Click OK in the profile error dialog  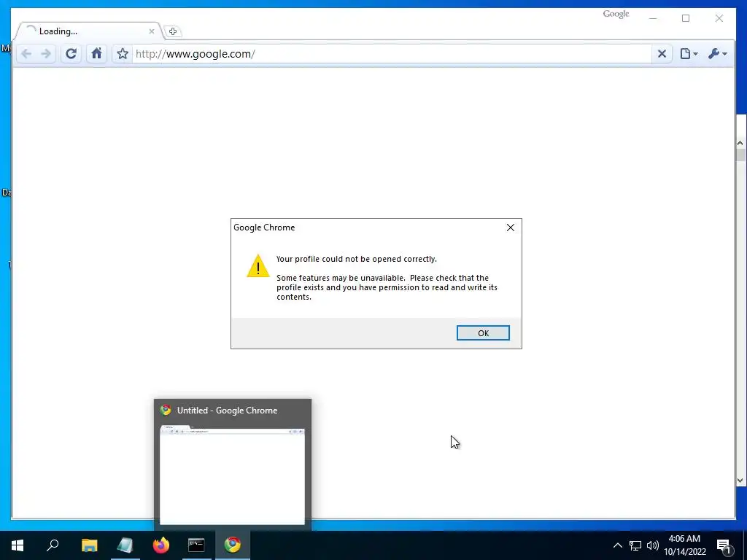pos(483,332)
